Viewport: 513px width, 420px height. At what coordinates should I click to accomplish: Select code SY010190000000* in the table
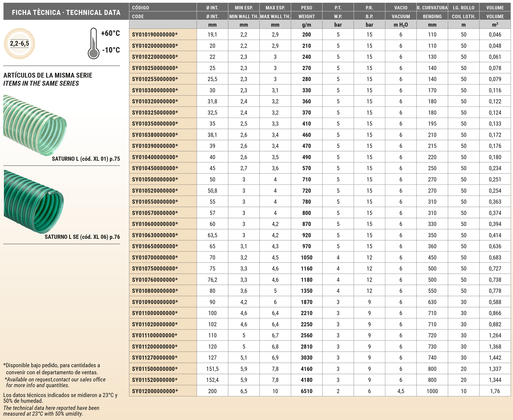[155, 35]
